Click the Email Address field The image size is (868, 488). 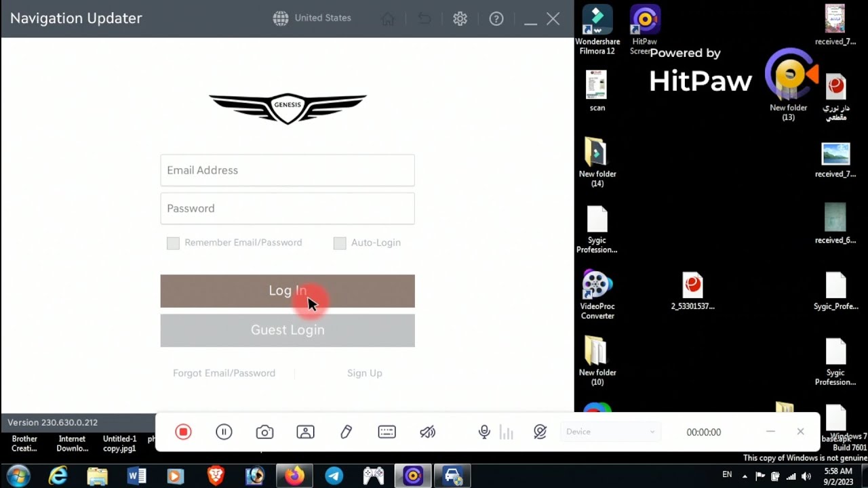click(x=288, y=170)
